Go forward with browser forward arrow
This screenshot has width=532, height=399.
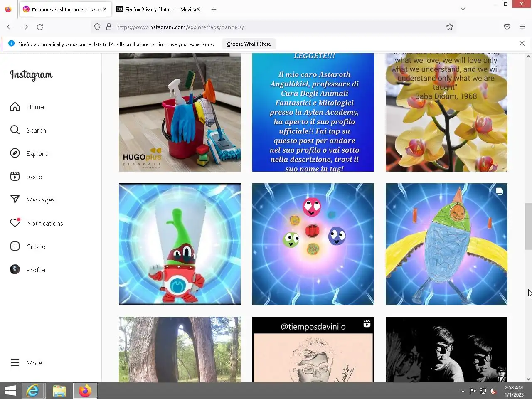[x=25, y=27]
